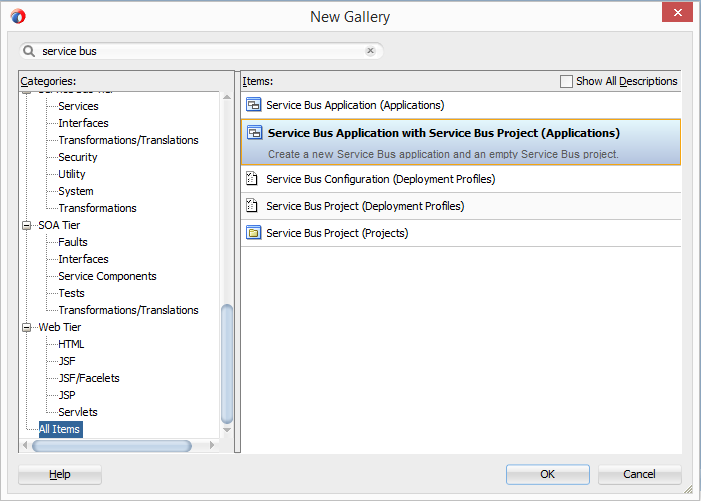The image size is (701, 501).
Task: Select the Security category
Action: tap(78, 157)
